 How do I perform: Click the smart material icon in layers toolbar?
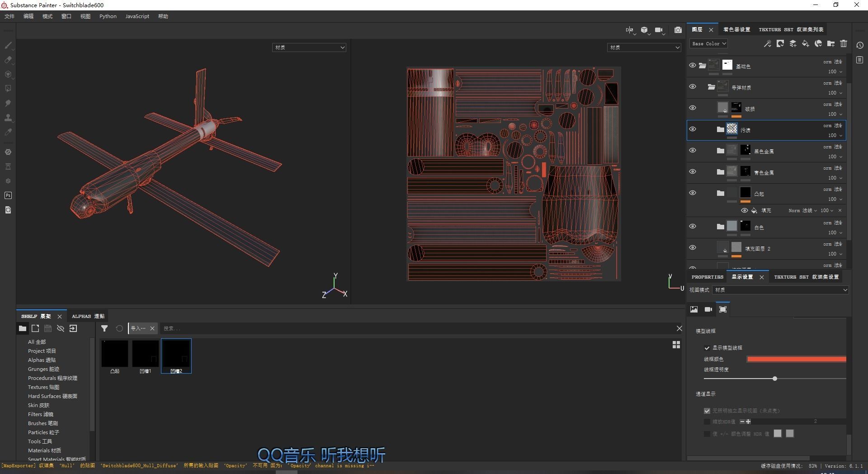click(818, 43)
